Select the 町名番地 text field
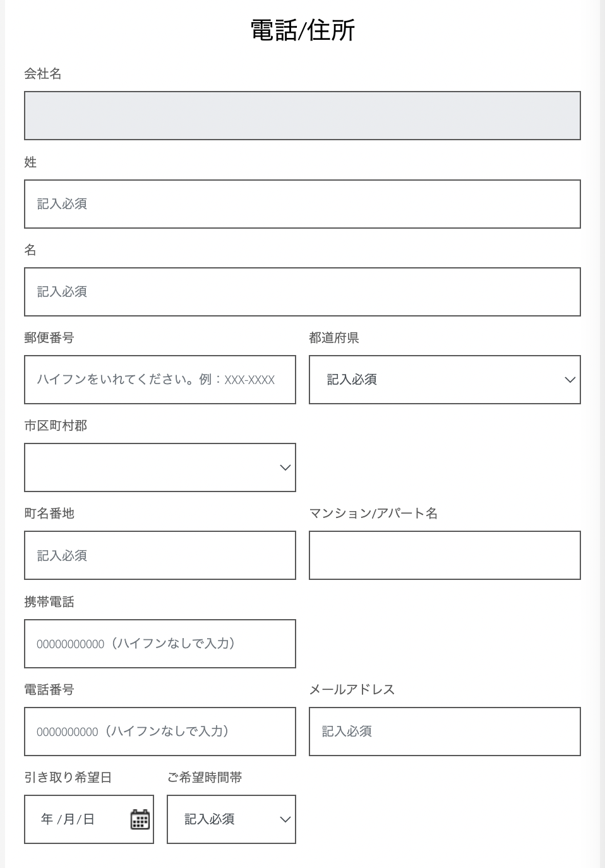 tap(160, 555)
